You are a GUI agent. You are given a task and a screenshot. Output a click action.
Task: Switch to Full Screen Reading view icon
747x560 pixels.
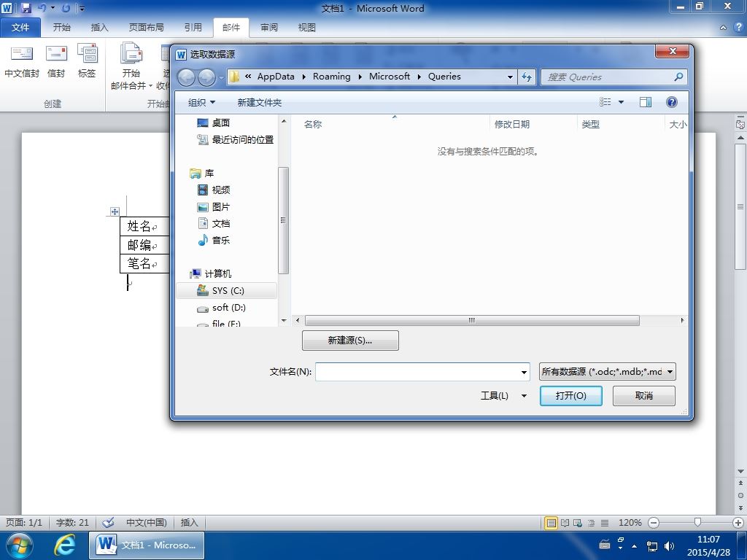pyautogui.click(x=565, y=523)
